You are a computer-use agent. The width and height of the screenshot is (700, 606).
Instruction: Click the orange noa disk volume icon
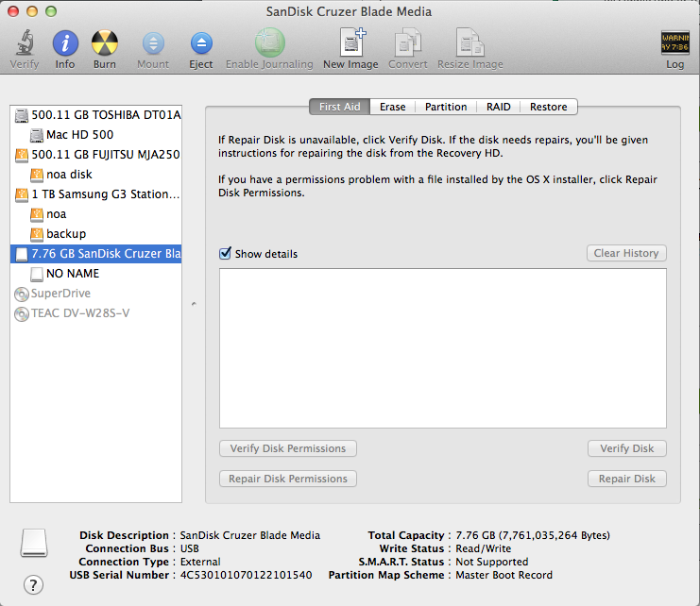[37, 175]
